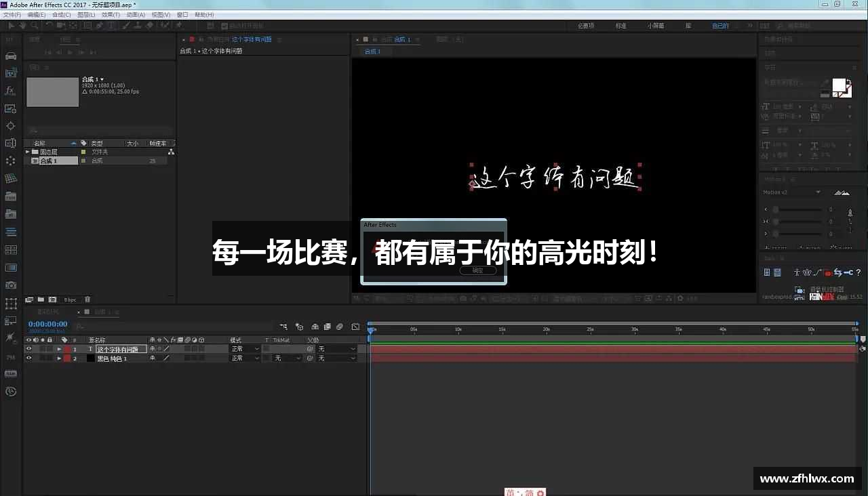
Task: Delete selected project item with trash icon
Action: (x=87, y=299)
